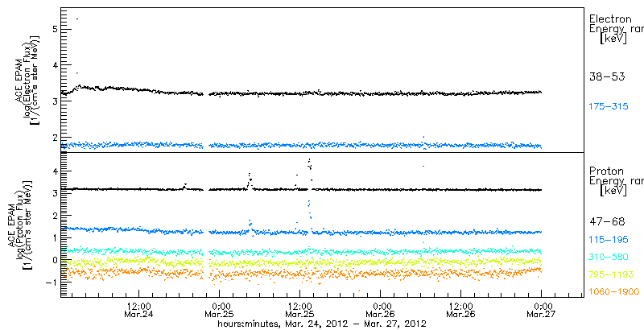644x330 pixels.
Task: Click the blue 115-195 proton energy label
Action: click(x=609, y=240)
